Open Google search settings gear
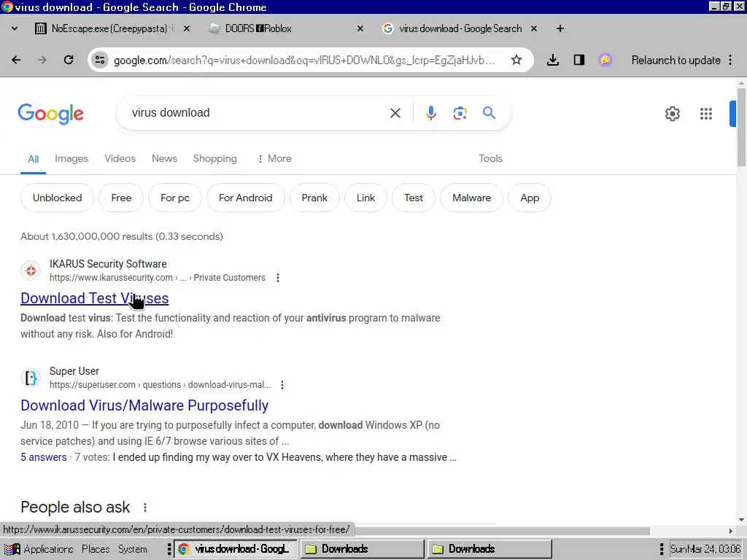Image resolution: width=747 pixels, height=560 pixels. click(x=672, y=114)
